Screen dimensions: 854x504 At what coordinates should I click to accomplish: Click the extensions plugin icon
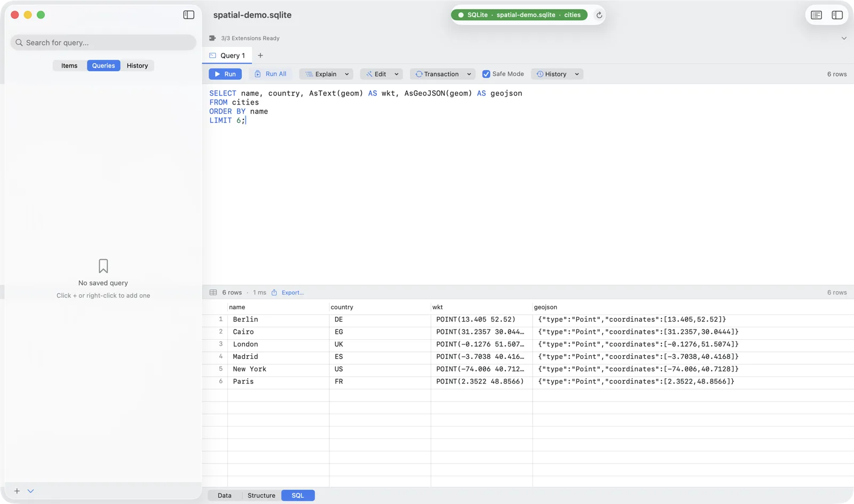[212, 38]
